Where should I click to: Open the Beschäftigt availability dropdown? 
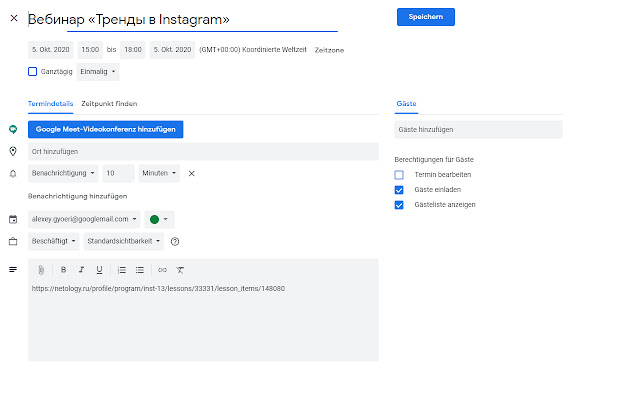point(53,241)
